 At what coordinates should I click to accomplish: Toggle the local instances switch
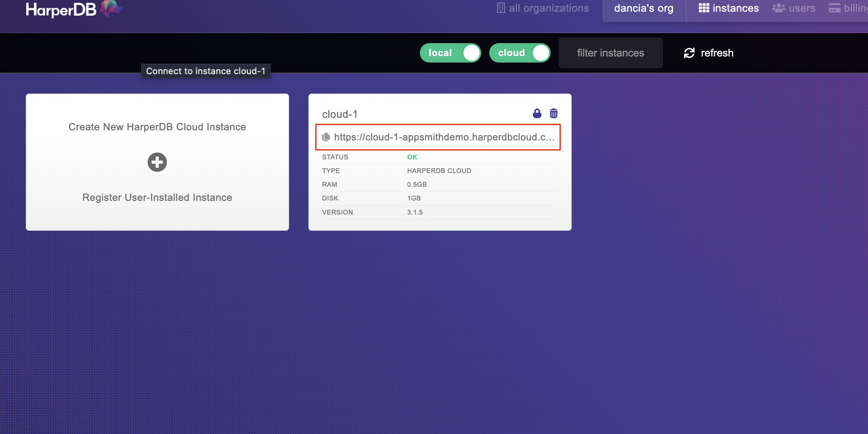[x=450, y=53]
